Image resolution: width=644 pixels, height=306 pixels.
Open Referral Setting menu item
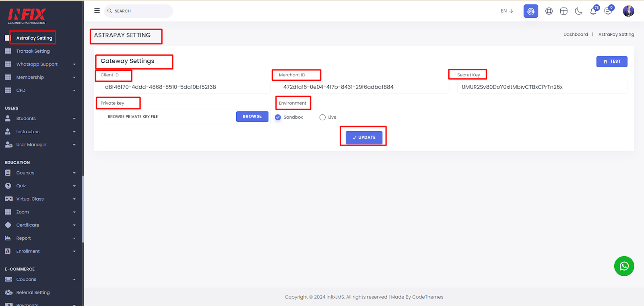33,292
